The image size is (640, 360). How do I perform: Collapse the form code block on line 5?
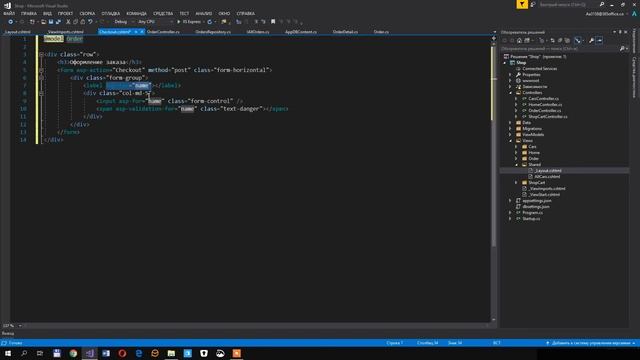click(41, 70)
